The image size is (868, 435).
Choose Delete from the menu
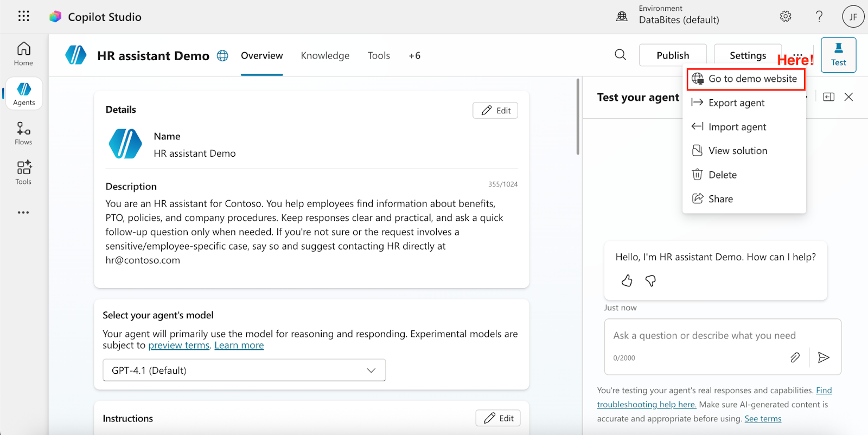point(744,175)
